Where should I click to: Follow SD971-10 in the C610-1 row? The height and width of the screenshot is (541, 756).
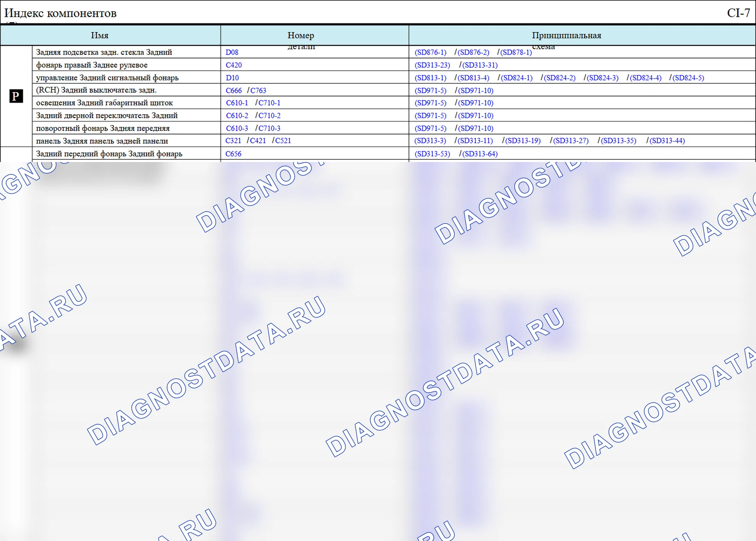pyautogui.click(x=475, y=103)
